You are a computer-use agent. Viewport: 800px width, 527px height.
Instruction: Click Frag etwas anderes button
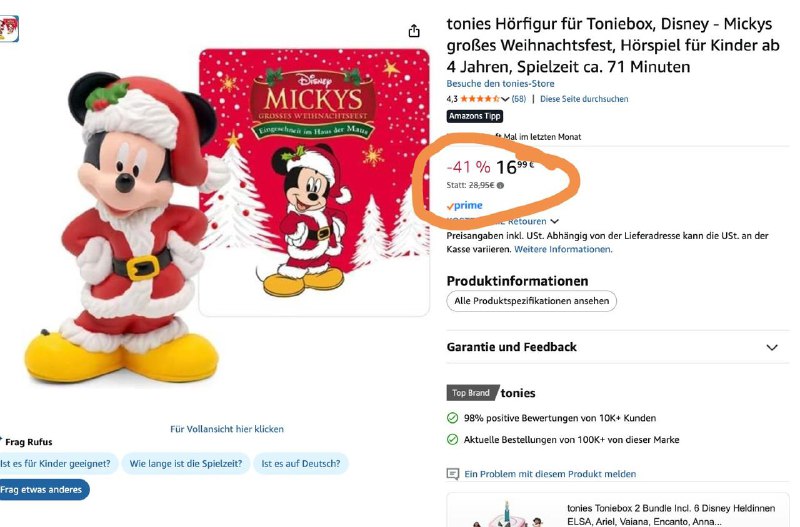(x=43, y=490)
